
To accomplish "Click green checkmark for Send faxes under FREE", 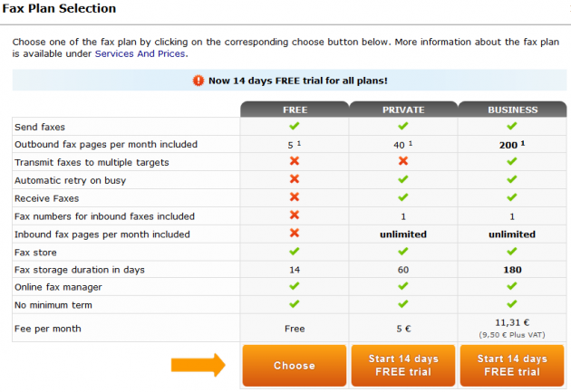I will point(295,126).
